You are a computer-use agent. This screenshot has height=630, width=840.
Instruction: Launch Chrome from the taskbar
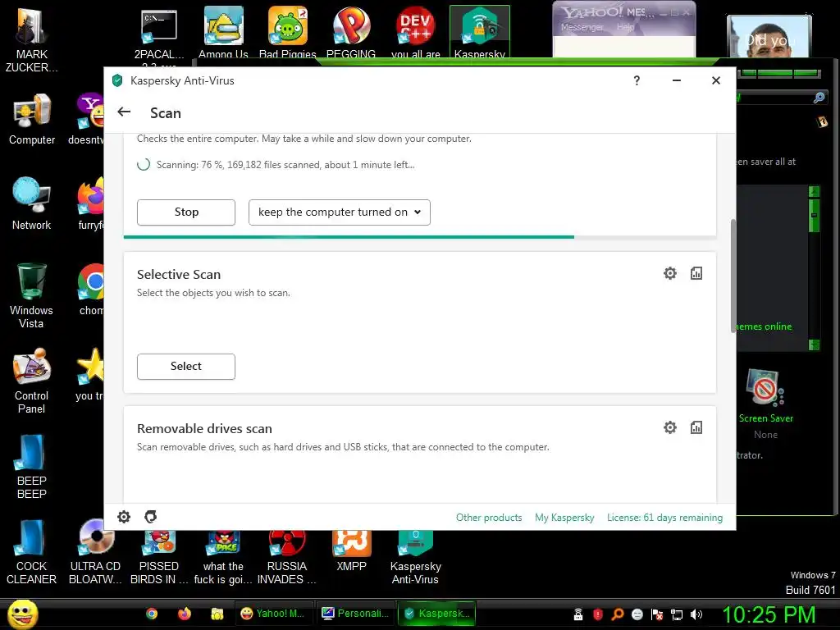(152, 614)
